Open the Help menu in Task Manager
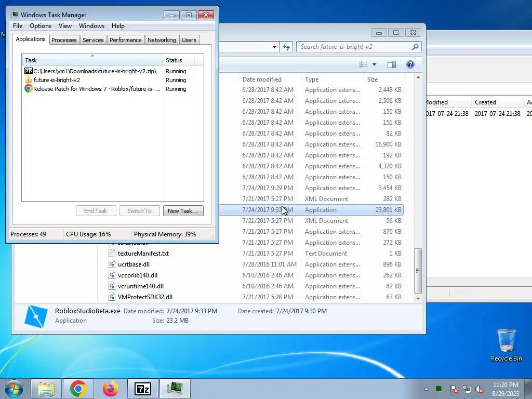532x399 pixels. pyautogui.click(x=118, y=26)
